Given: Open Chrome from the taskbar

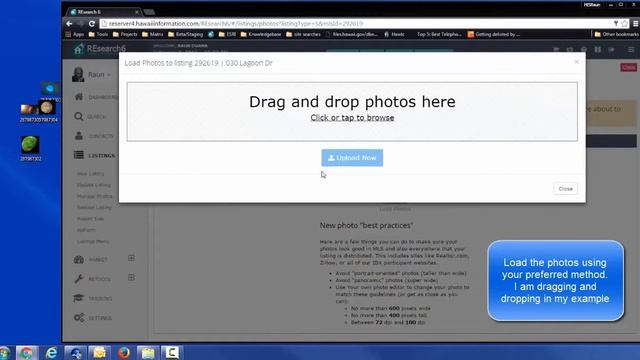Looking at the screenshot, I should (27, 353).
